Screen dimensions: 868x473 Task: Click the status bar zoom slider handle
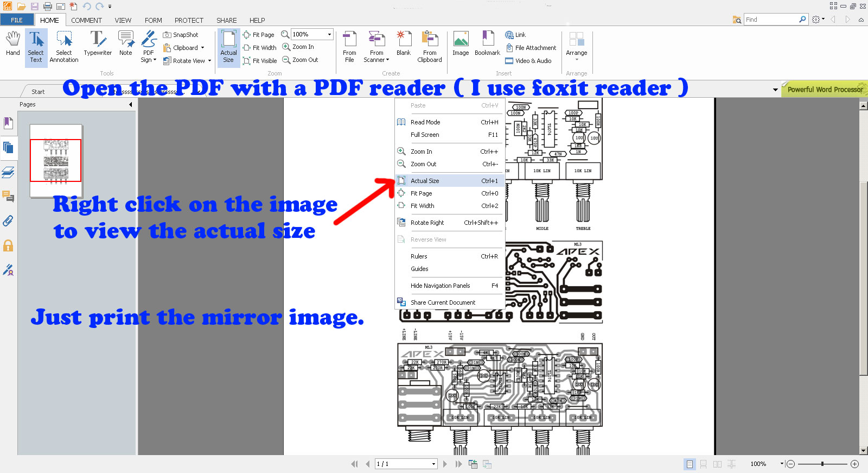coord(822,464)
